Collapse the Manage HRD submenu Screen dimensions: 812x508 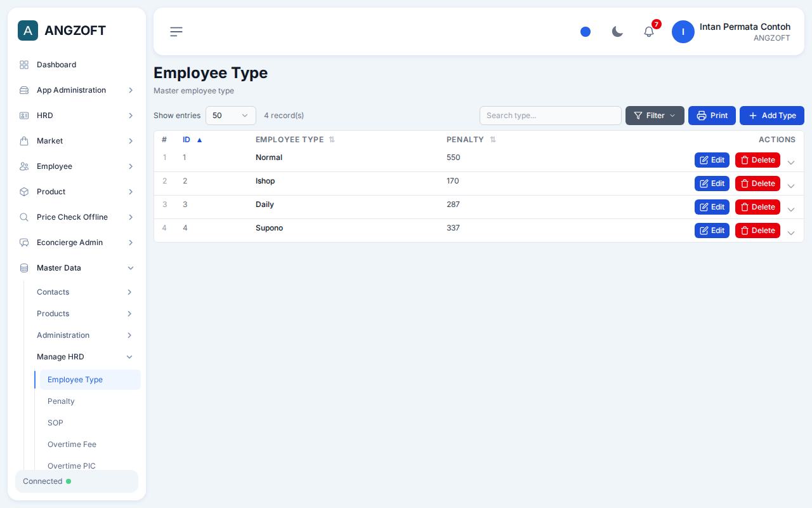(x=85, y=357)
